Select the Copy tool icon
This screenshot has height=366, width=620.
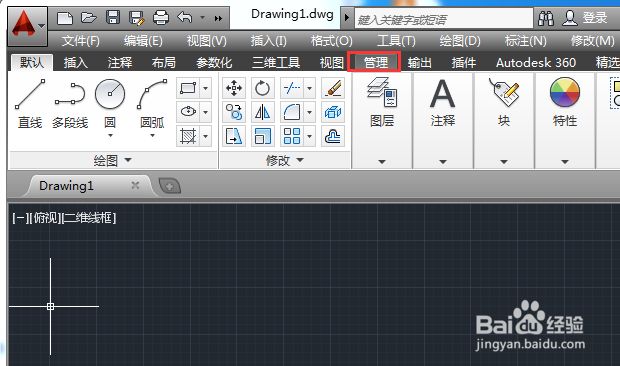(234, 112)
